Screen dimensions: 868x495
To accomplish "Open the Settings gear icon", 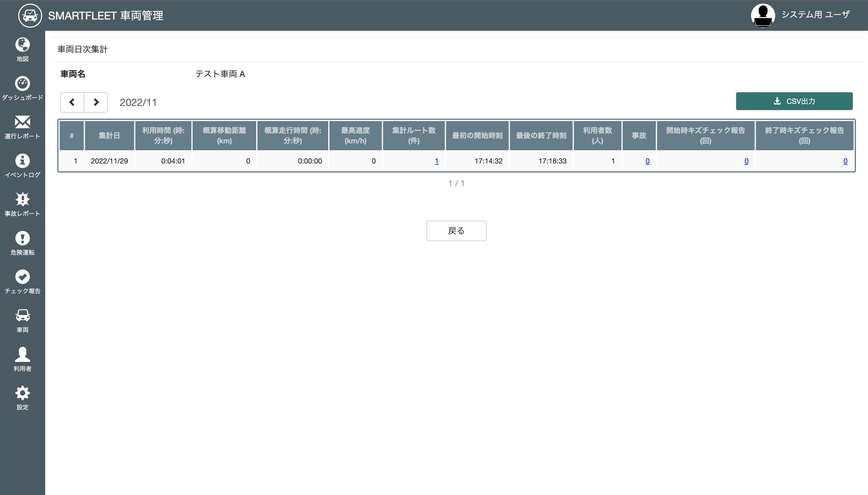I will pos(23,393).
